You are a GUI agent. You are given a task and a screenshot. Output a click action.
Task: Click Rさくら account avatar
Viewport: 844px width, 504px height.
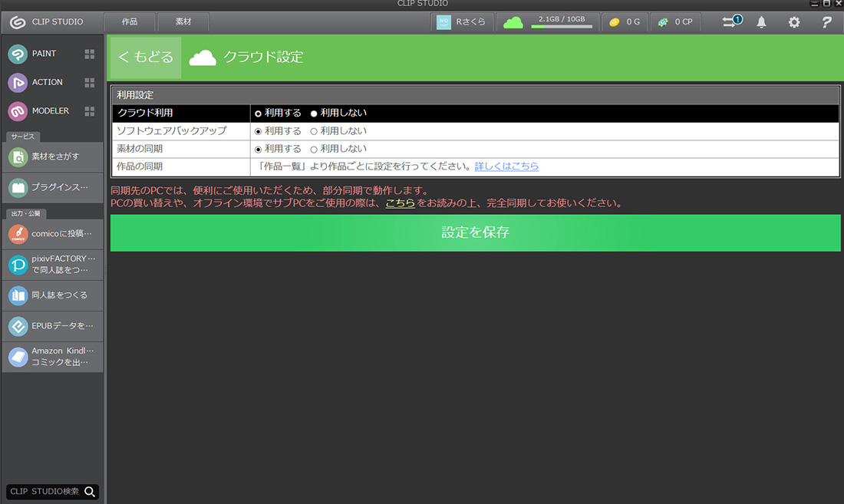[x=443, y=22]
